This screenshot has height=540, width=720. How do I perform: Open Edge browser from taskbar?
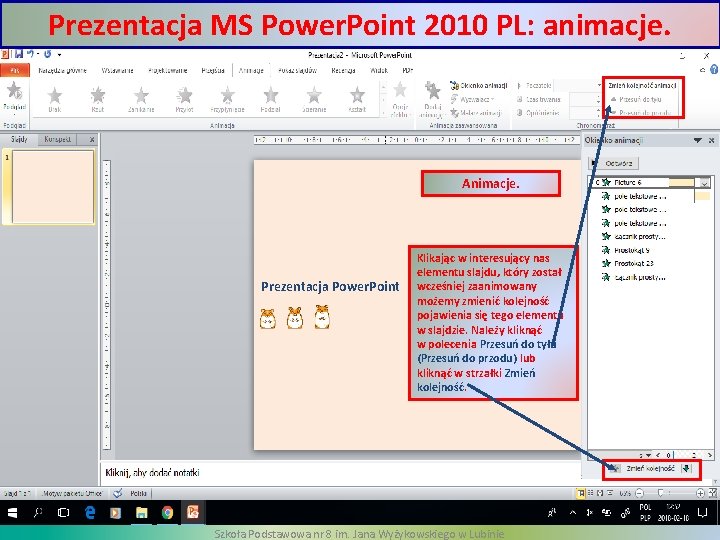coord(90,512)
